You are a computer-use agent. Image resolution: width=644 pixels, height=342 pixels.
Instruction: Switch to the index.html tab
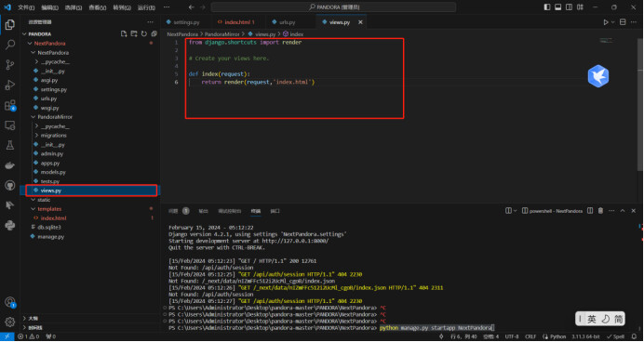point(239,22)
